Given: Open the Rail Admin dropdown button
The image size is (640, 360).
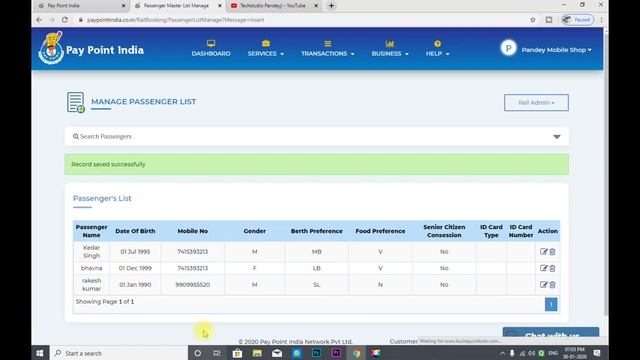Looking at the screenshot, I should click(x=536, y=102).
